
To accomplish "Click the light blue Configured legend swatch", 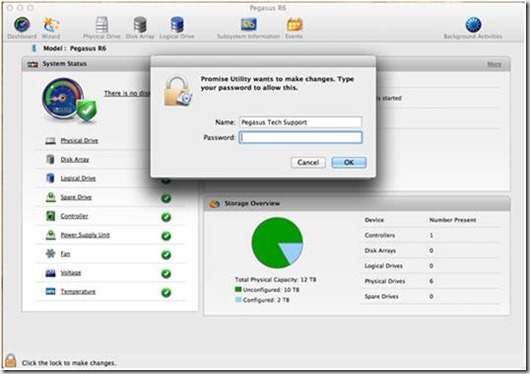I will click(x=238, y=300).
